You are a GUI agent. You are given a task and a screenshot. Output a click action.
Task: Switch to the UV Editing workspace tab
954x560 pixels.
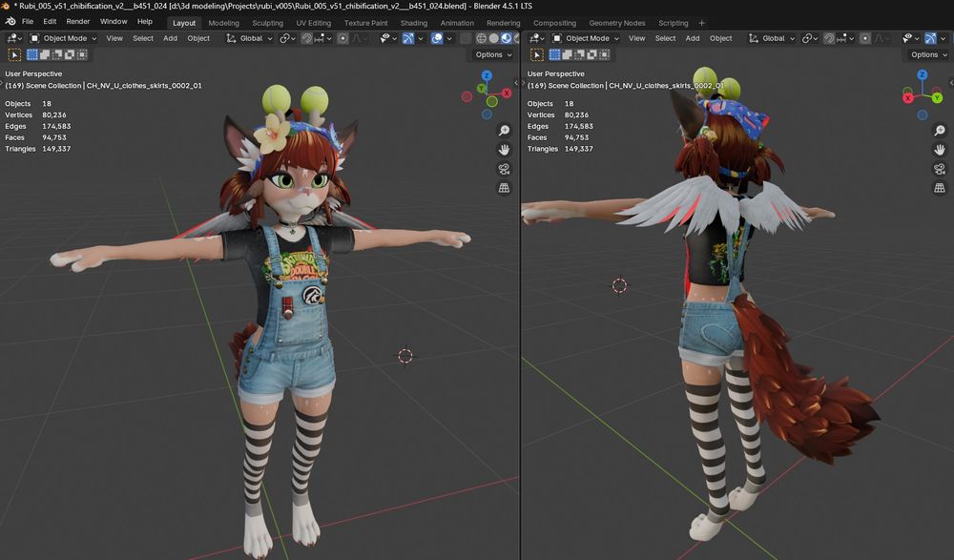click(x=313, y=23)
